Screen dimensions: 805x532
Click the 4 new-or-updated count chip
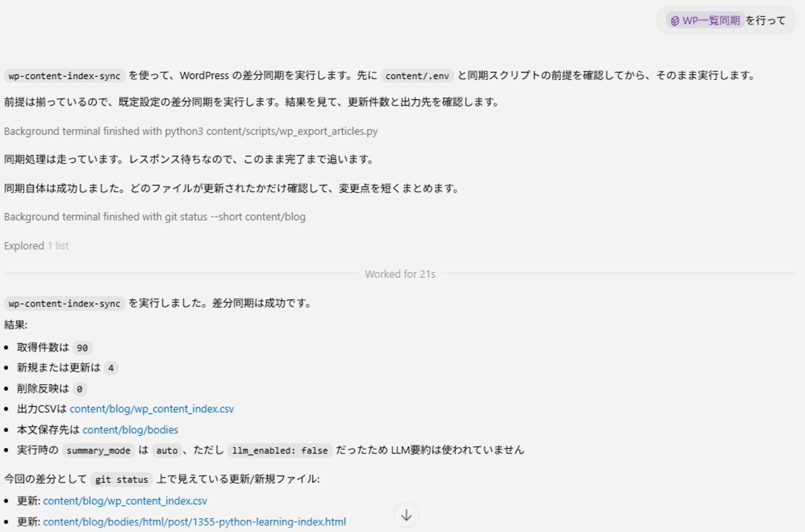[x=111, y=368]
